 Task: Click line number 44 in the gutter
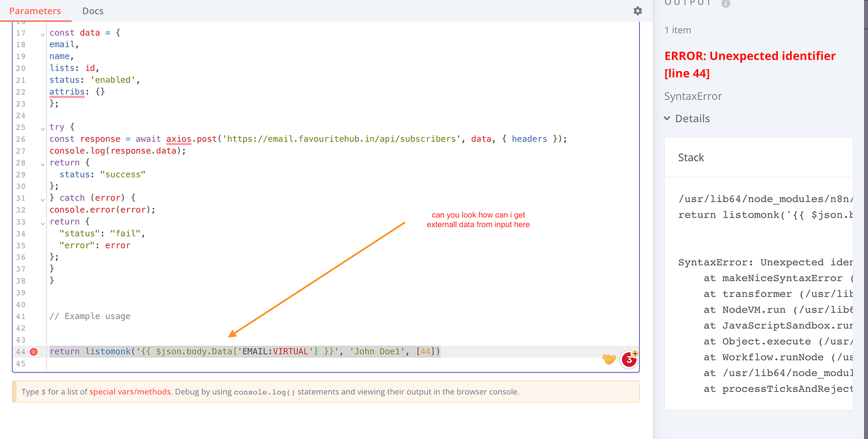[21, 352]
